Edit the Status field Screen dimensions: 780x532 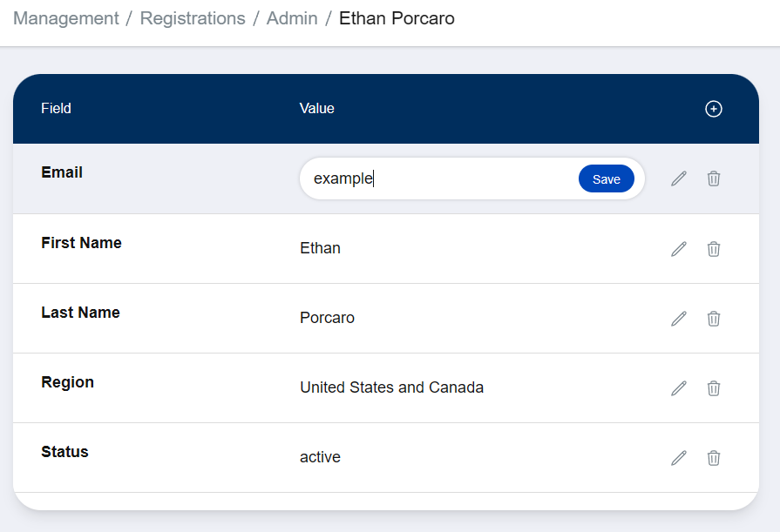point(679,458)
